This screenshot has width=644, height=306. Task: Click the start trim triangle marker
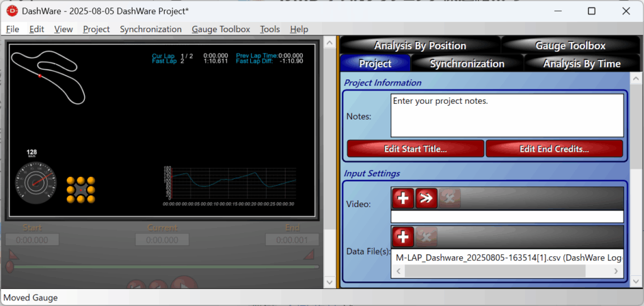point(13,254)
